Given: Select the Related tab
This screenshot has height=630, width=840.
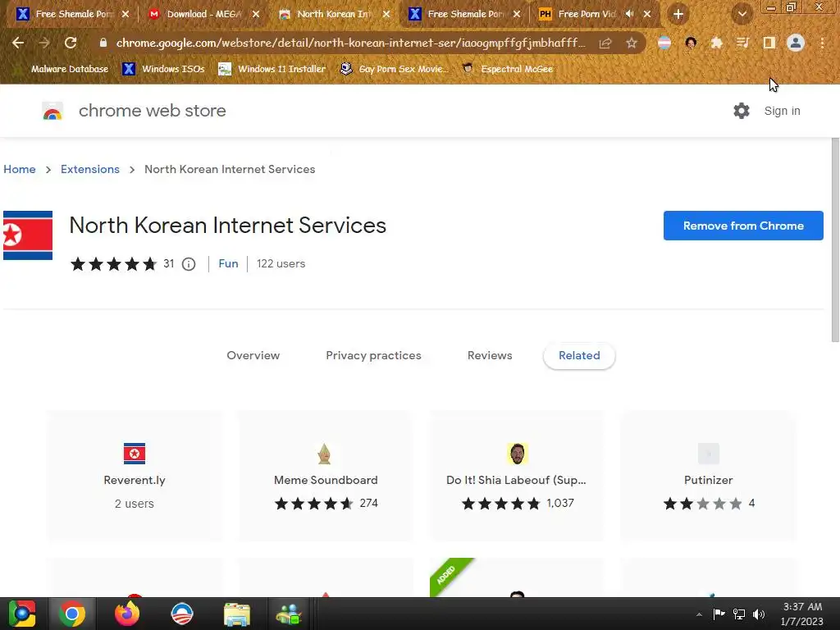Looking at the screenshot, I should (579, 356).
